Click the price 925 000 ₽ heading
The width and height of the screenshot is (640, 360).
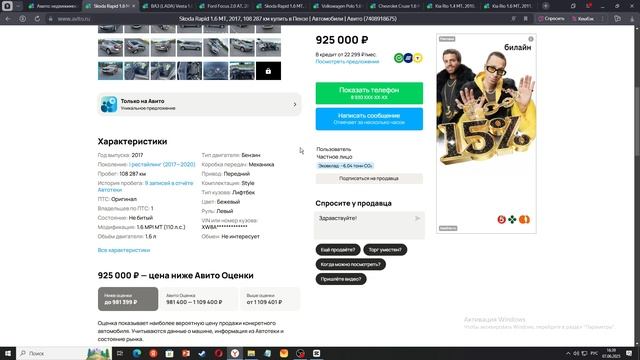point(342,40)
